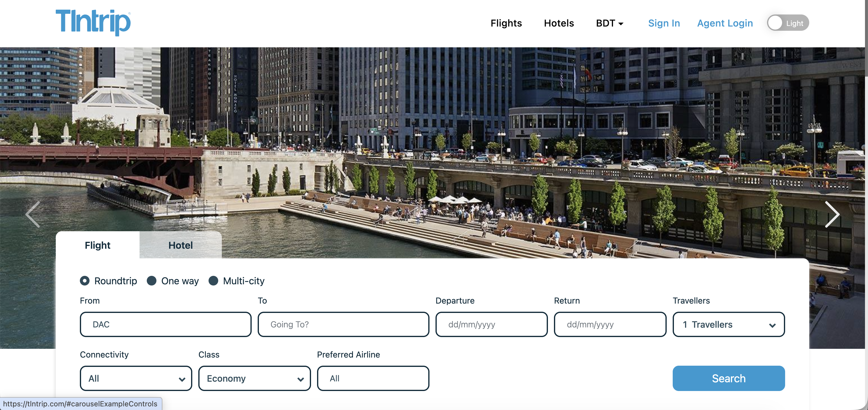Viewport: 868px width, 410px height.
Task: Advance to next carousel slide arrow
Action: 832,214
